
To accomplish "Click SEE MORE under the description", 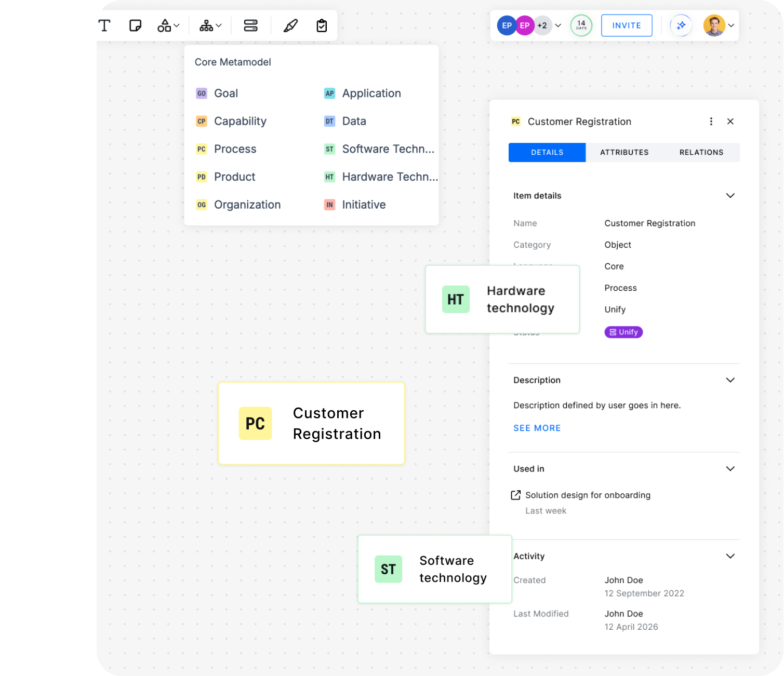I will click(x=537, y=428).
